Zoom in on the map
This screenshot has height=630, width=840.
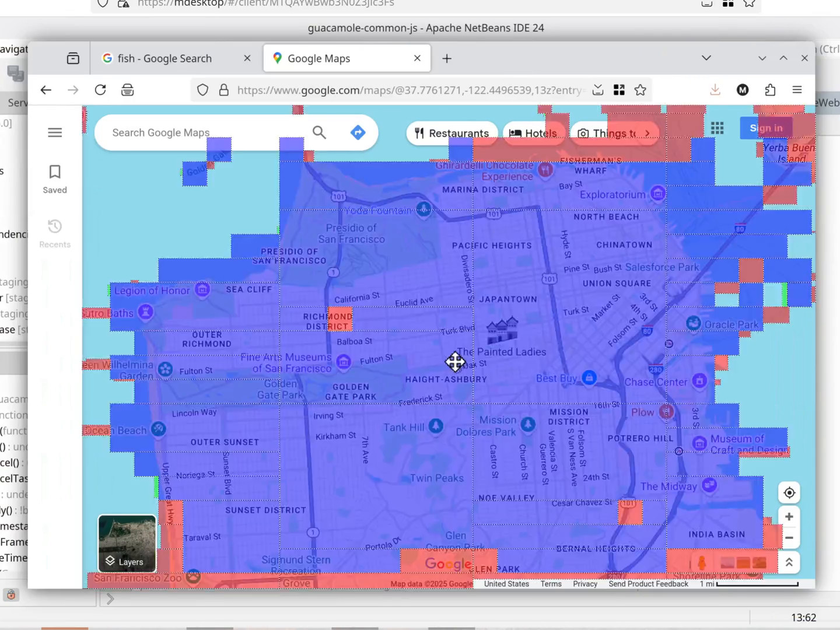789,517
